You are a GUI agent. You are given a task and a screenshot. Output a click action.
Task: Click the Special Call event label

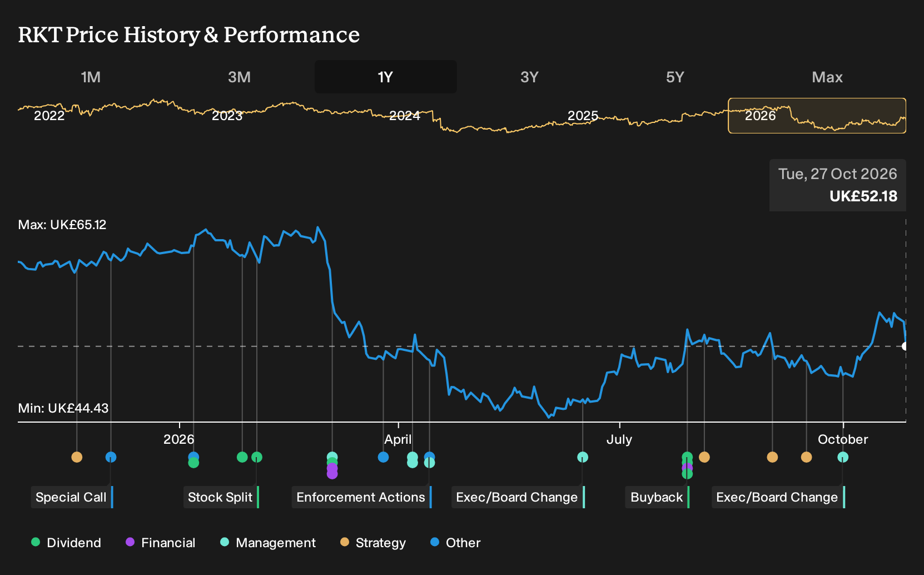72,497
